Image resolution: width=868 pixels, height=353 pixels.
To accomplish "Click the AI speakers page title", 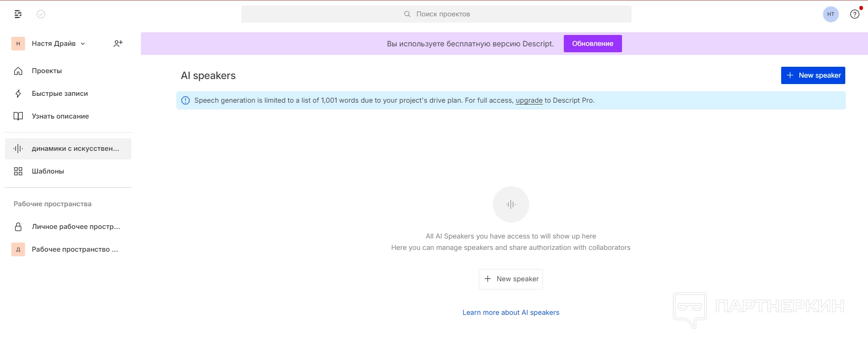I will coord(208,75).
